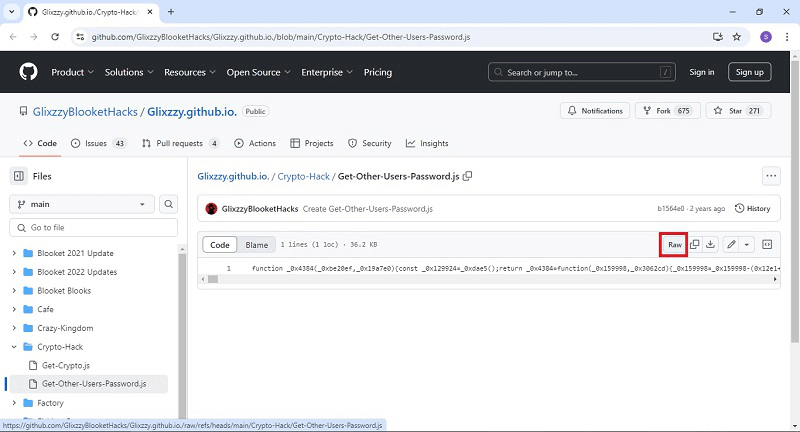Open symbols panel icon

767,245
